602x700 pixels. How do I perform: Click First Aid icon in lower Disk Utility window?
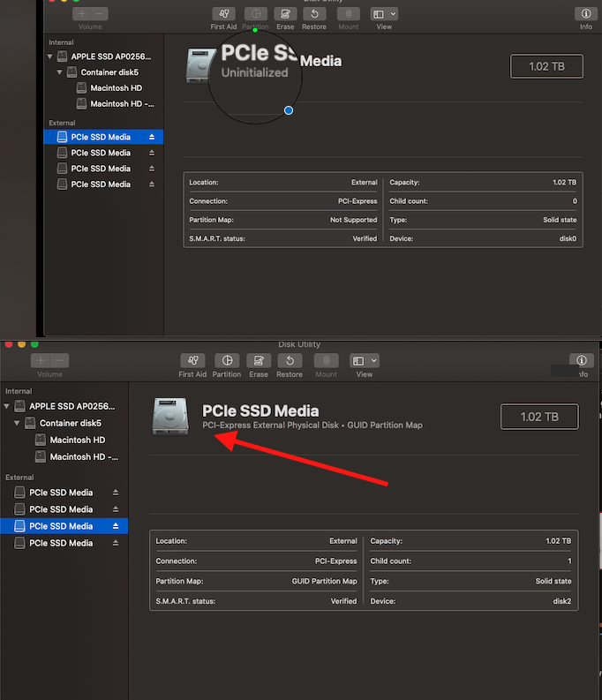(x=192, y=360)
